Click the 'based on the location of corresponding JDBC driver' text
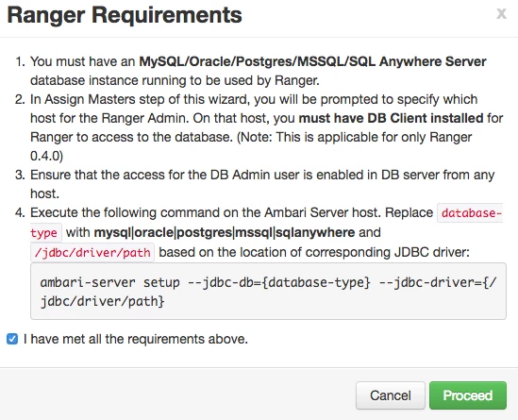The image size is (518, 420). pyautogui.click(x=314, y=252)
